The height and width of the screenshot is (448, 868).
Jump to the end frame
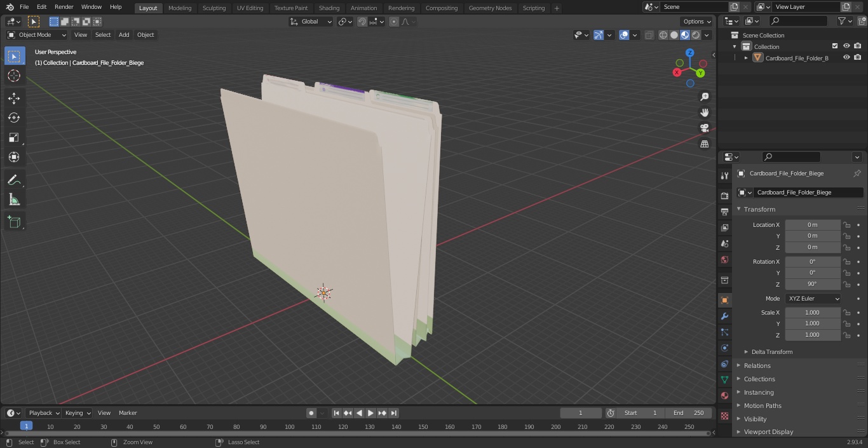tap(393, 413)
